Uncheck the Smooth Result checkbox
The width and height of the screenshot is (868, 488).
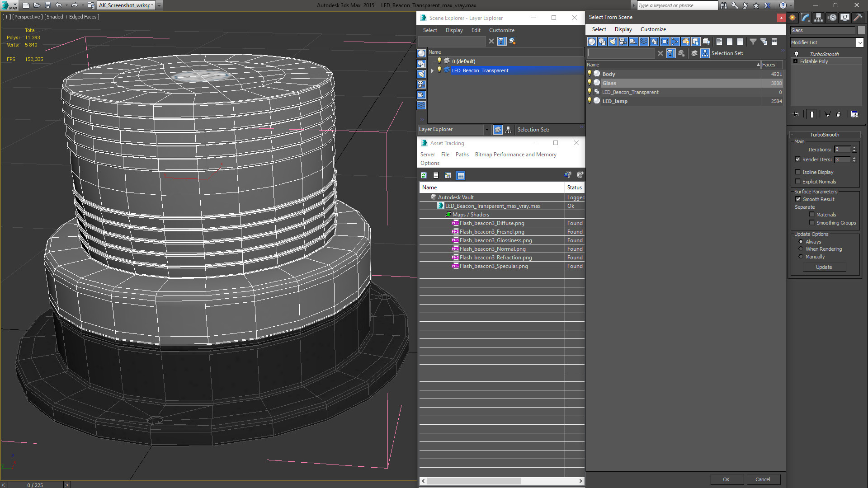[x=798, y=199]
